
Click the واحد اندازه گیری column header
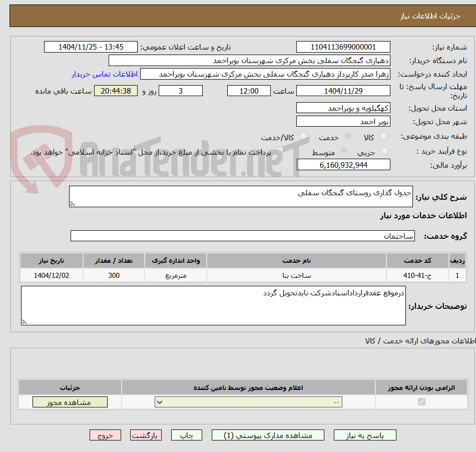point(176,260)
